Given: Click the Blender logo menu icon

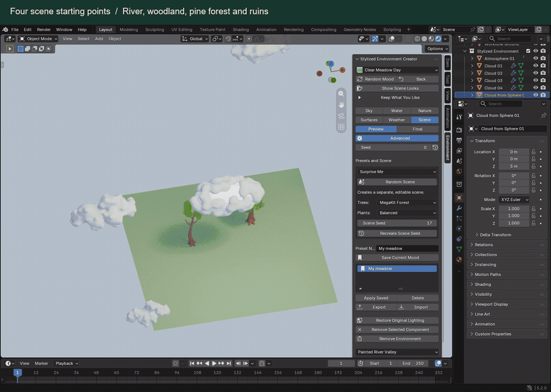Looking at the screenshot, I should [x=5, y=29].
